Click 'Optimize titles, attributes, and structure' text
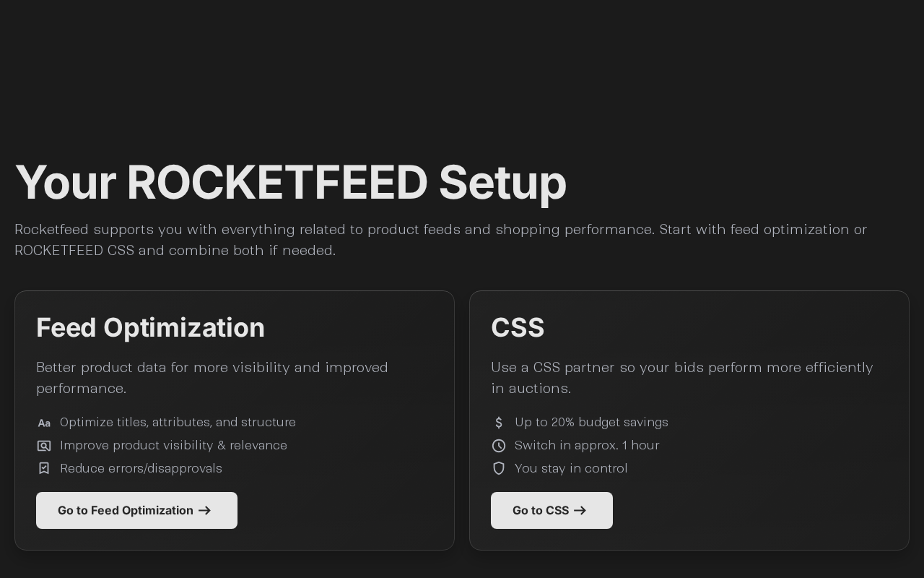The height and width of the screenshot is (578, 924). (x=178, y=422)
